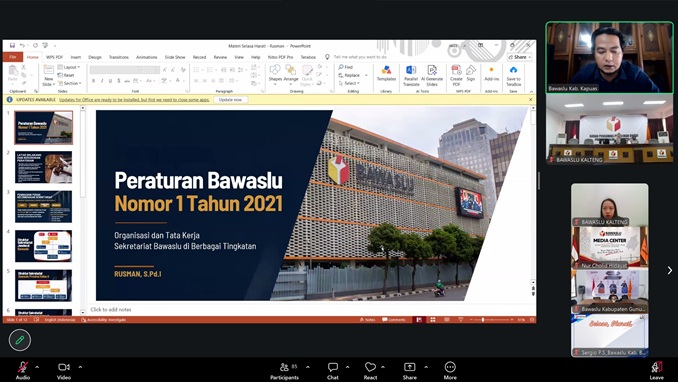Switch to the Insert ribbon tab
This screenshot has height=382, width=678.
click(76, 57)
